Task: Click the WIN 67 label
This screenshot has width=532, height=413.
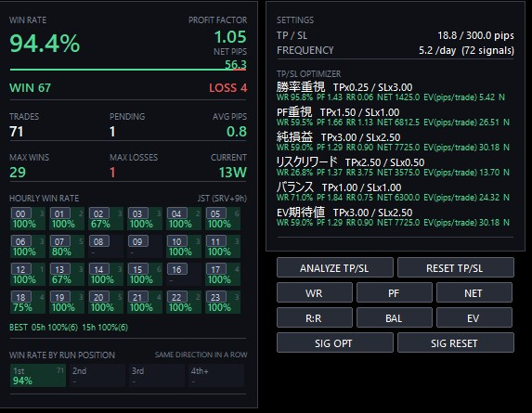Action: (31, 88)
